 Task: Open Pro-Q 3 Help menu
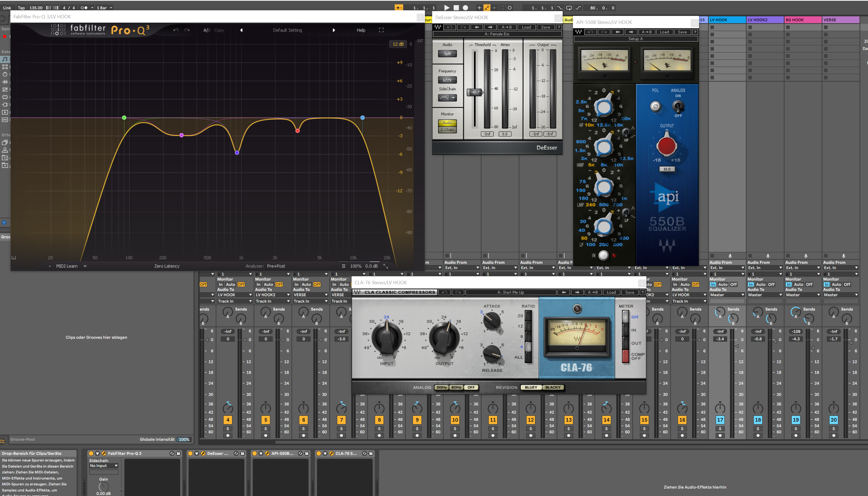click(361, 30)
